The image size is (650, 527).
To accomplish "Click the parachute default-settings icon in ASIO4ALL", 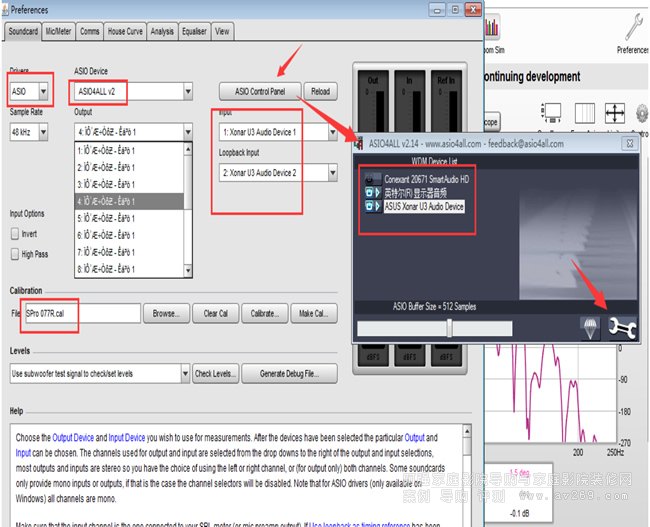I will point(592,327).
